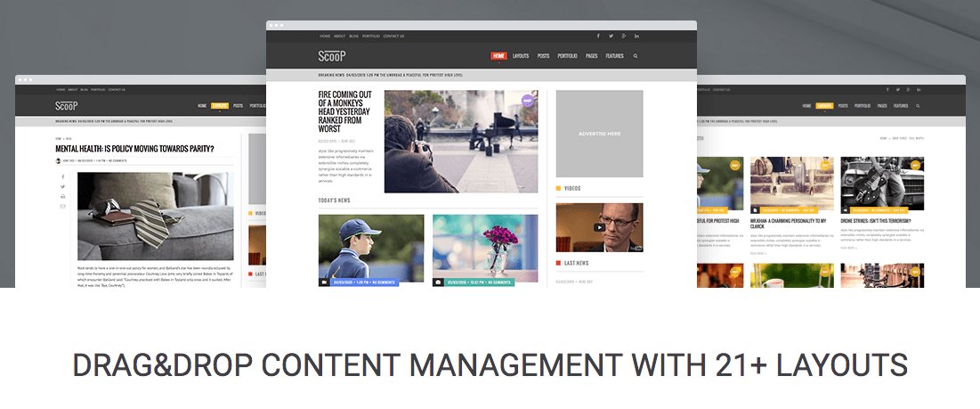Open Fire Coming Out of Monkeys Head headline
This screenshot has width=980, height=409.
click(345, 112)
